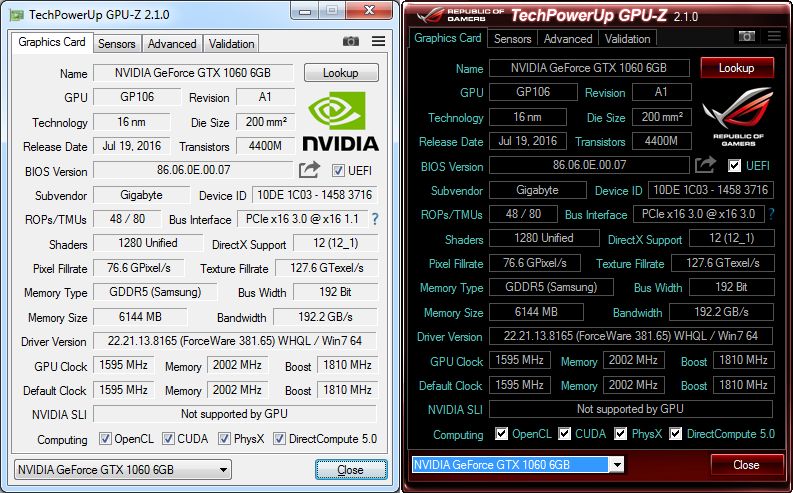The width and height of the screenshot is (793, 493).
Task: Click the Close button in left window
Action: [350, 470]
